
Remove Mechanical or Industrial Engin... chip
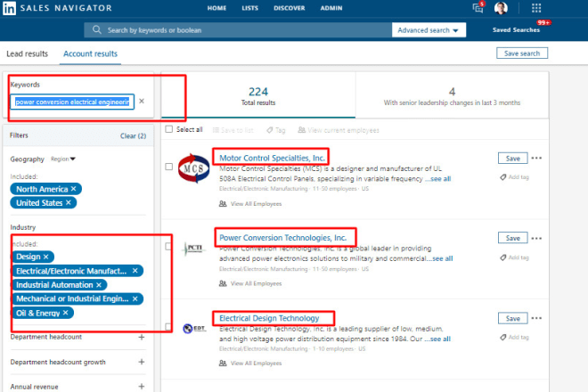[135, 298]
